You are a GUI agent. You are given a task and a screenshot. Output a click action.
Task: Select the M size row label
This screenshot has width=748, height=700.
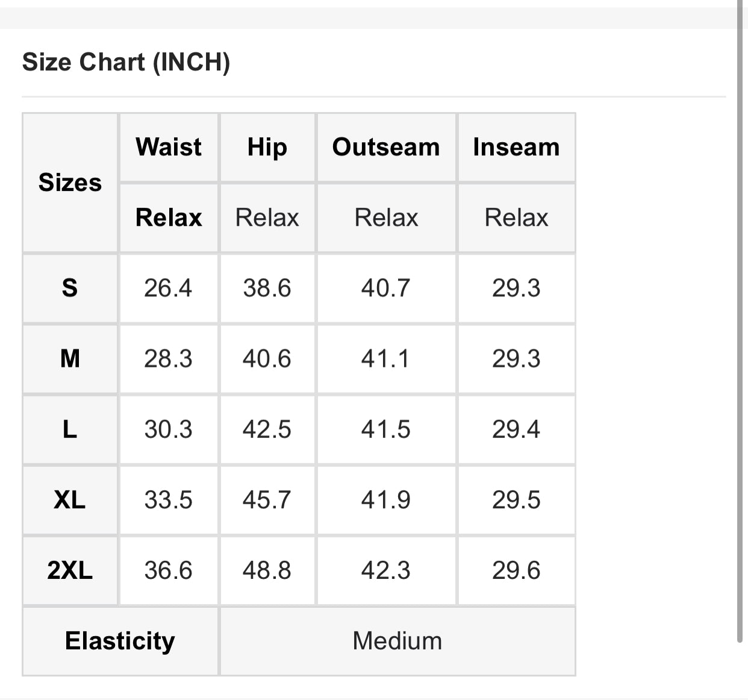70,358
